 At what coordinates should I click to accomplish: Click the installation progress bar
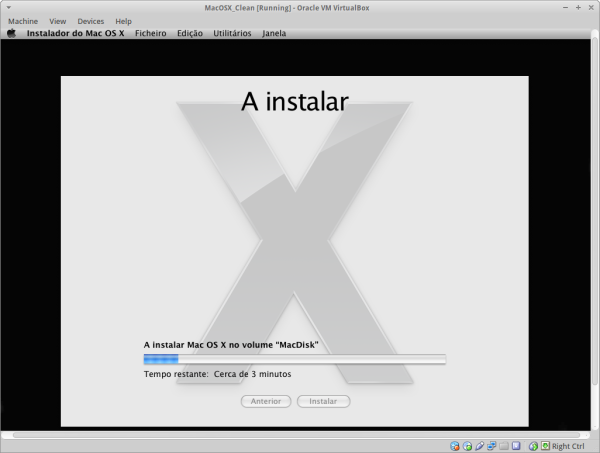coord(295,359)
